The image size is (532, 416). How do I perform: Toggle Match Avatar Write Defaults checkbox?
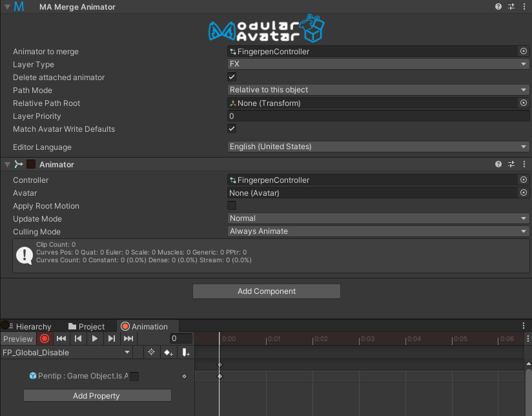tap(232, 129)
